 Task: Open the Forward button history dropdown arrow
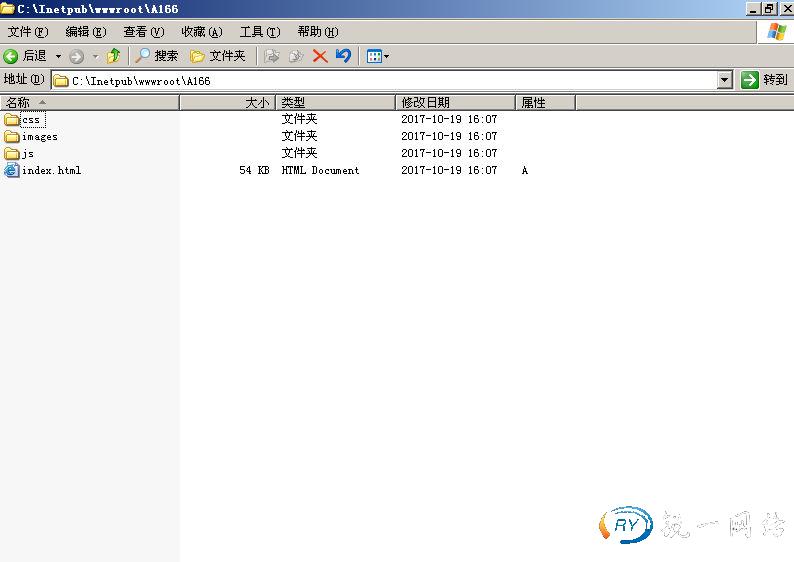tap(95, 57)
